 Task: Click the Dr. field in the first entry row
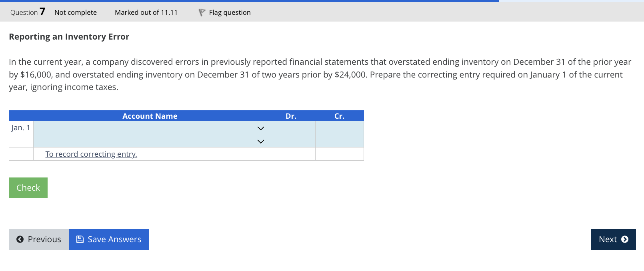click(291, 128)
